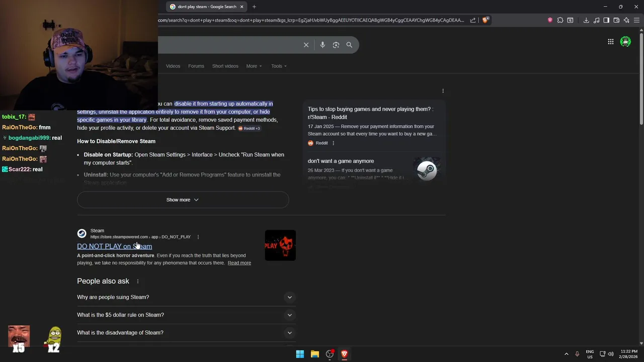Switch to the Forums search tab
Viewport: 644px width, 362px height.
(196, 66)
